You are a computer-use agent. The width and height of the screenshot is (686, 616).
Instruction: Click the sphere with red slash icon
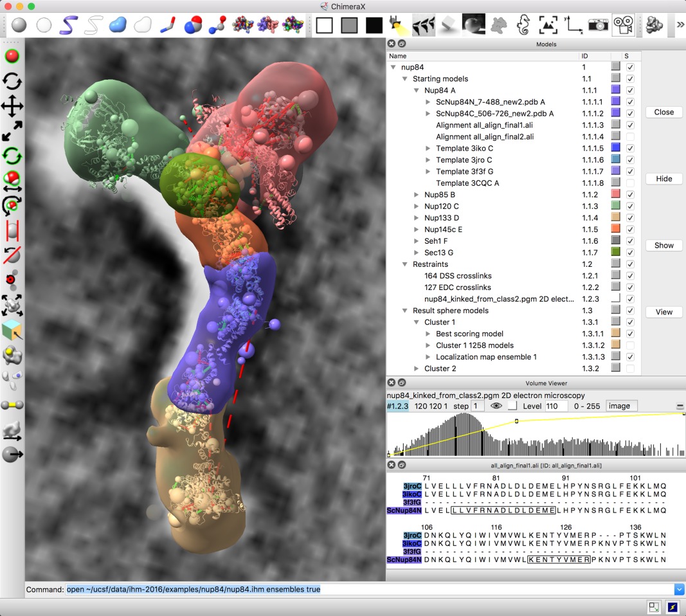coord(12,255)
